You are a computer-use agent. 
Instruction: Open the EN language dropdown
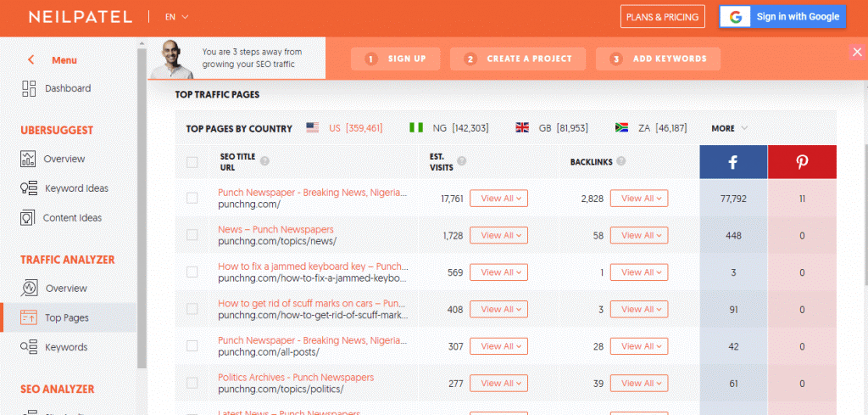point(176,17)
